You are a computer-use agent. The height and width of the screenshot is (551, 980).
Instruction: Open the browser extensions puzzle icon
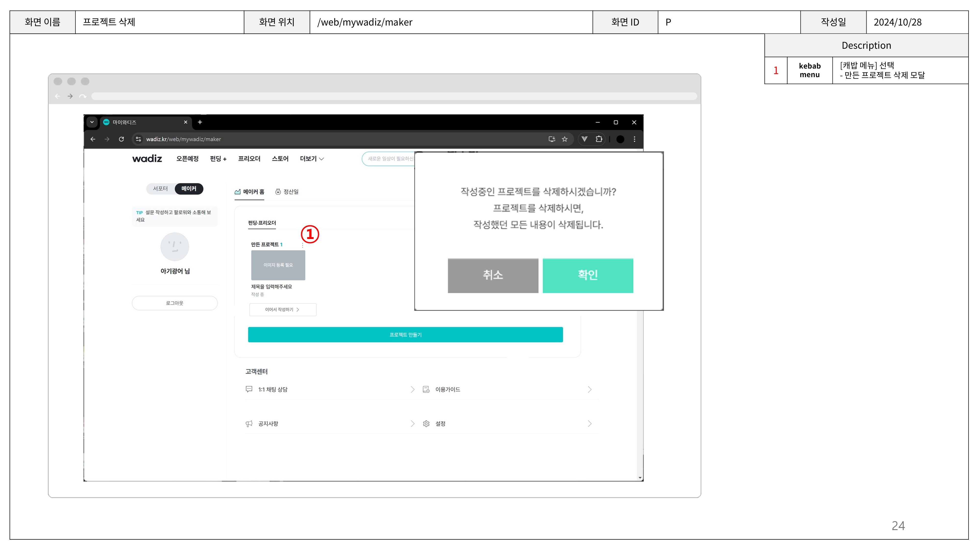click(599, 139)
